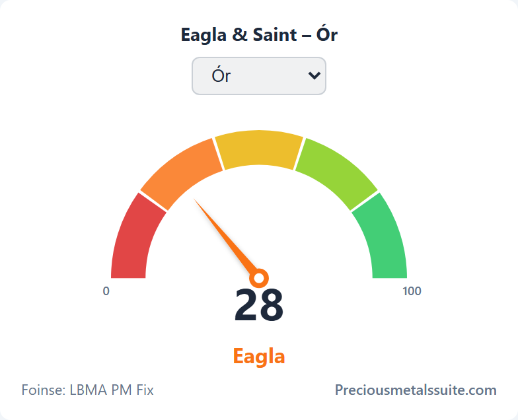This screenshot has height=420, width=518.
Task: Click the needle pivot circle
Action: [259, 278]
